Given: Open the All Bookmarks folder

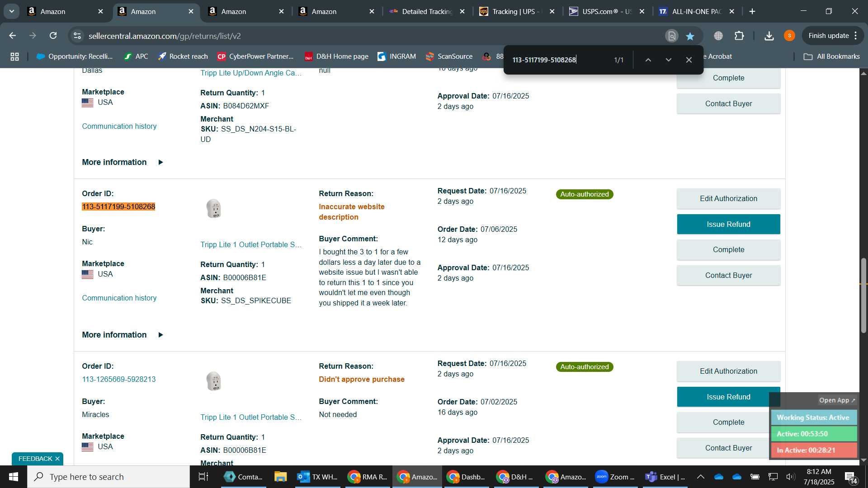Looking at the screenshot, I should 831,56.
